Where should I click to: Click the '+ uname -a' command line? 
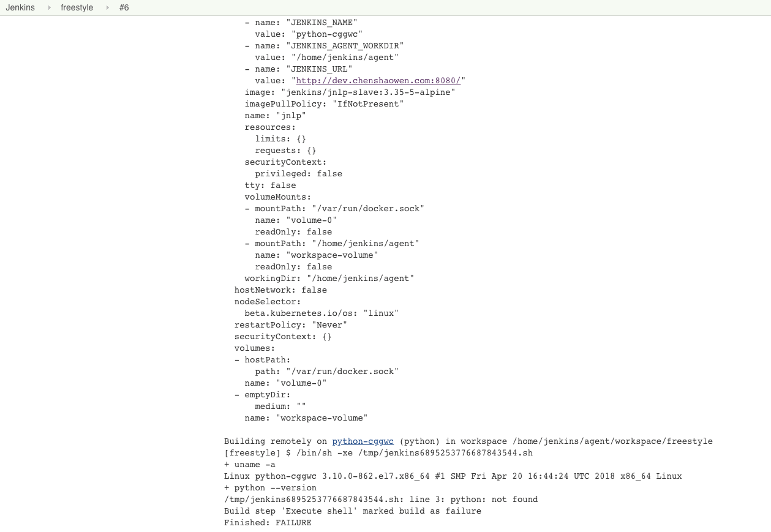click(x=250, y=464)
